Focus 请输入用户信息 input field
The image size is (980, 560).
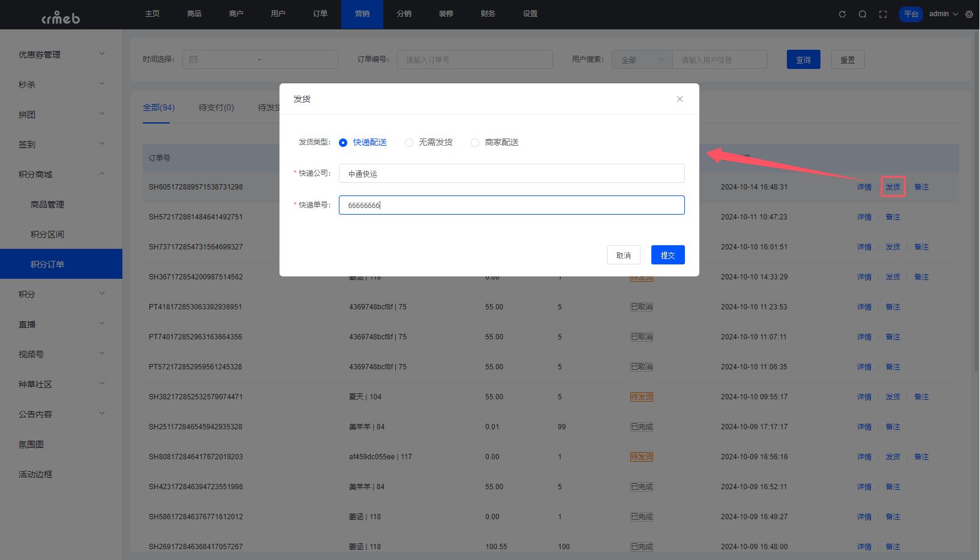point(720,59)
